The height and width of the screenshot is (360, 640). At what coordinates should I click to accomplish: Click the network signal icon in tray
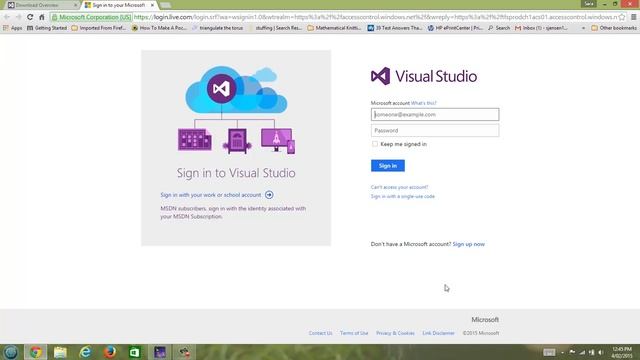click(x=582, y=352)
